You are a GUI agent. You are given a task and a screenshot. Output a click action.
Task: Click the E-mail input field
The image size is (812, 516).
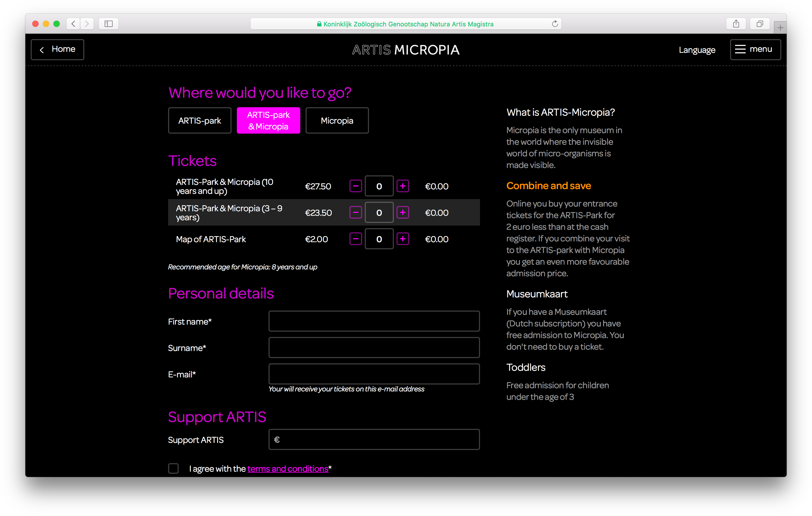374,374
